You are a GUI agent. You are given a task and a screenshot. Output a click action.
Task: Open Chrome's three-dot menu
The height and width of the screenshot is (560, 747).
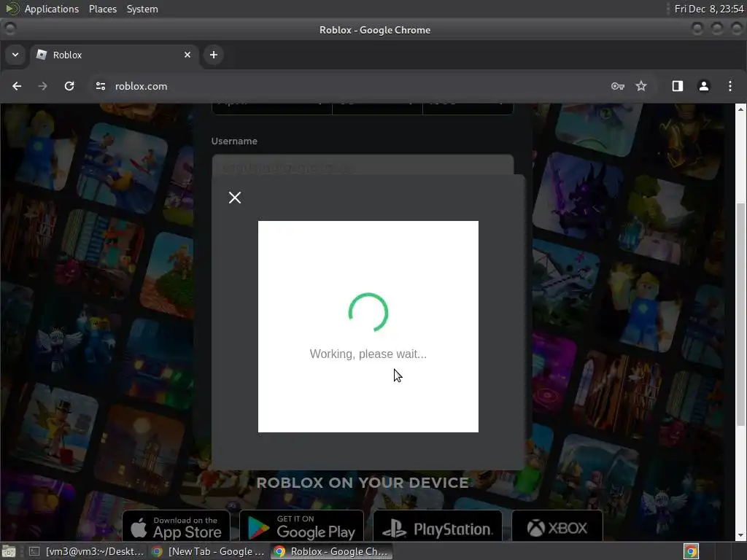pyautogui.click(x=729, y=86)
